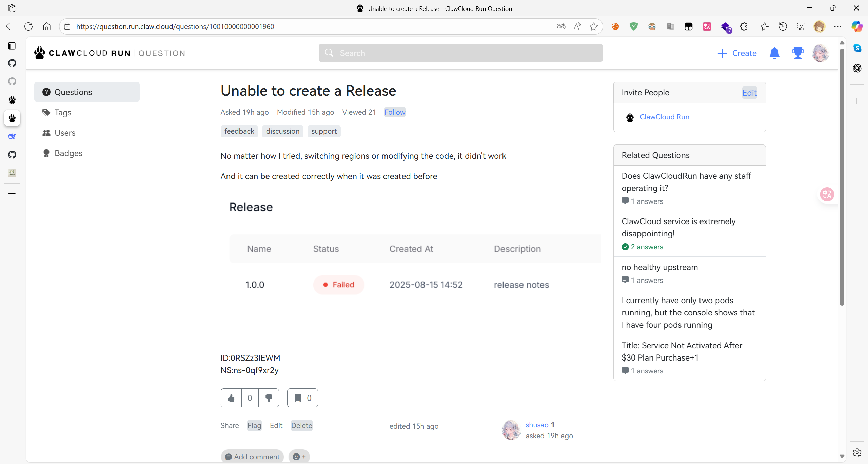Image resolution: width=868 pixels, height=464 pixels.
Task: Click the Add comment button
Action: coord(252,457)
